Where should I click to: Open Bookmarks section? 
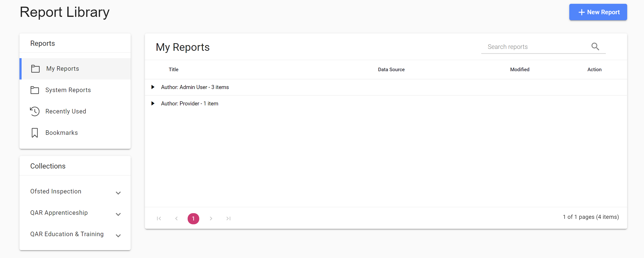61,133
